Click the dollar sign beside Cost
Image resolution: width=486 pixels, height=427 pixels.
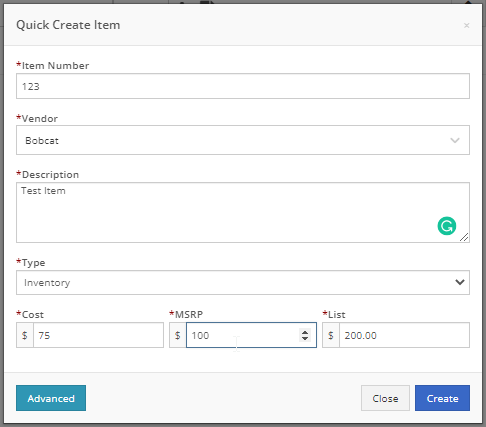point(25,335)
